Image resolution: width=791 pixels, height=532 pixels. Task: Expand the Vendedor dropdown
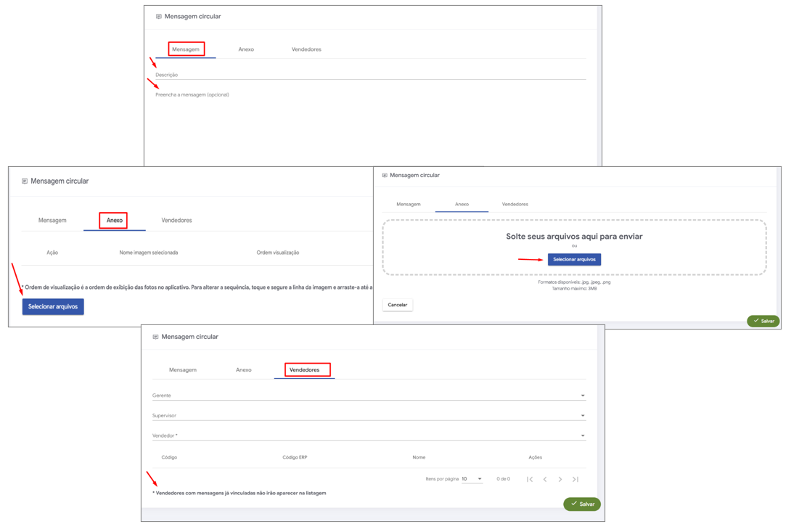(369, 435)
